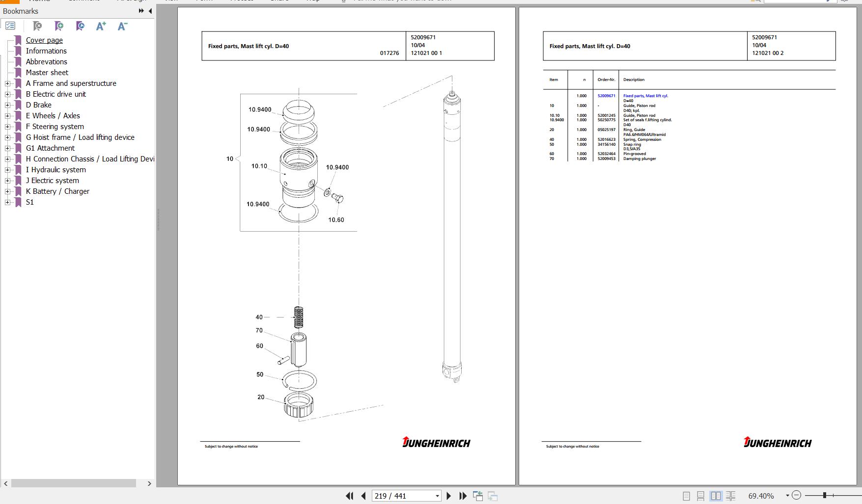Click the page number field 219 / 441
The image size is (862, 504).
pyautogui.click(x=403, y=496)
